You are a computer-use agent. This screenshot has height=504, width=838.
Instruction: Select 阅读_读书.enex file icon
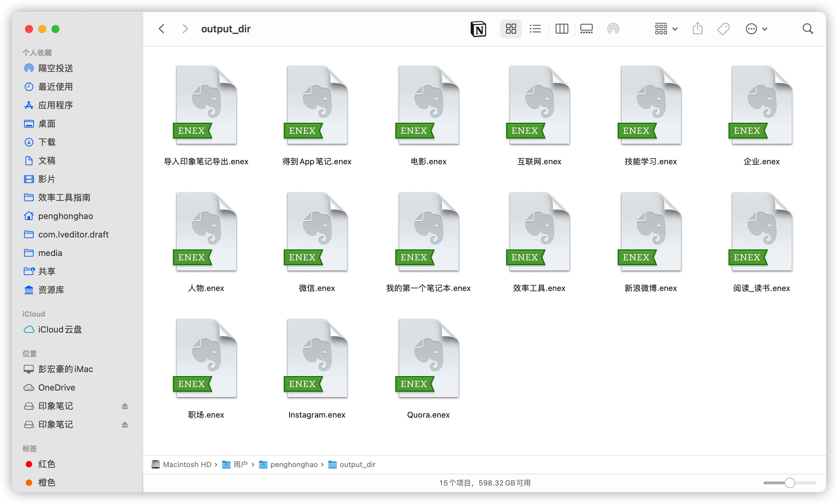pos(761,232)
